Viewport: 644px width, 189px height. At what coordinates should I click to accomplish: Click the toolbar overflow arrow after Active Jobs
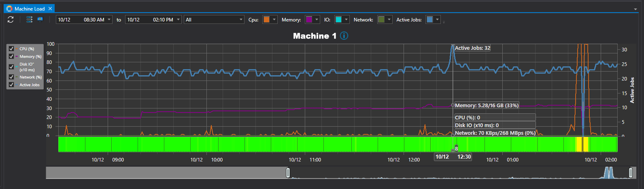coord(444,22)
